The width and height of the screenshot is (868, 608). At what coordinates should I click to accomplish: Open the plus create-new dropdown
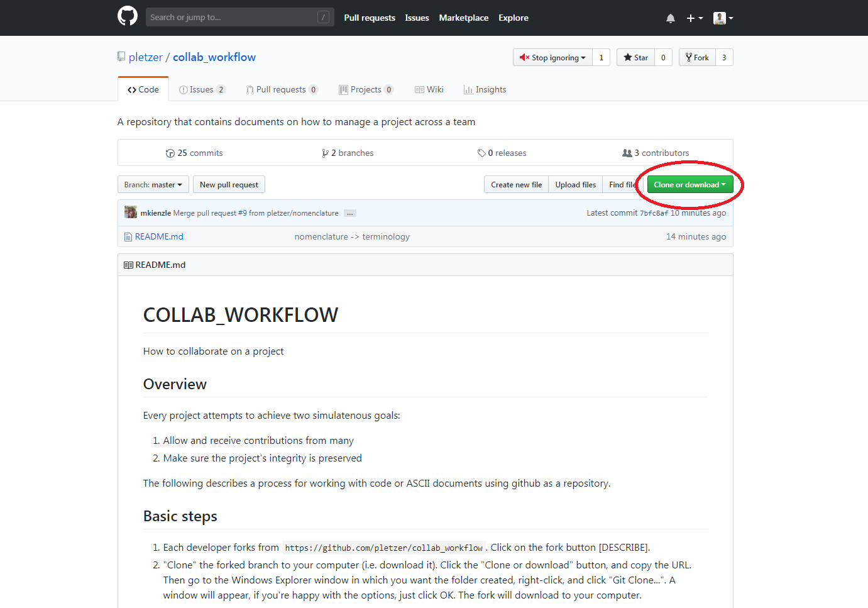(695, 18)
